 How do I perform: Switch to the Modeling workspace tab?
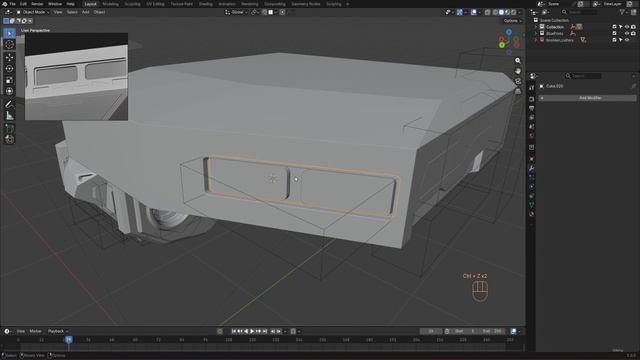110,4
